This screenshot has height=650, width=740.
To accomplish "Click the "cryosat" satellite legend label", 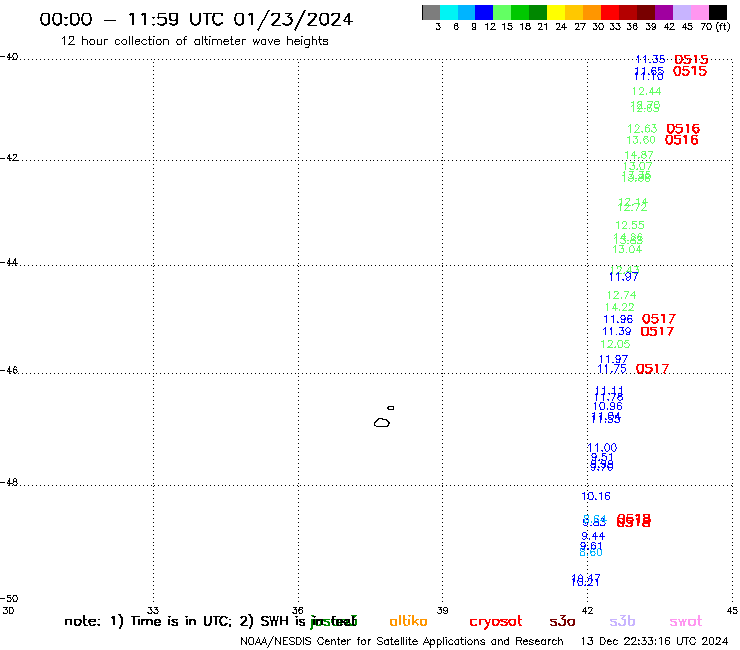I will click(496, 622).
